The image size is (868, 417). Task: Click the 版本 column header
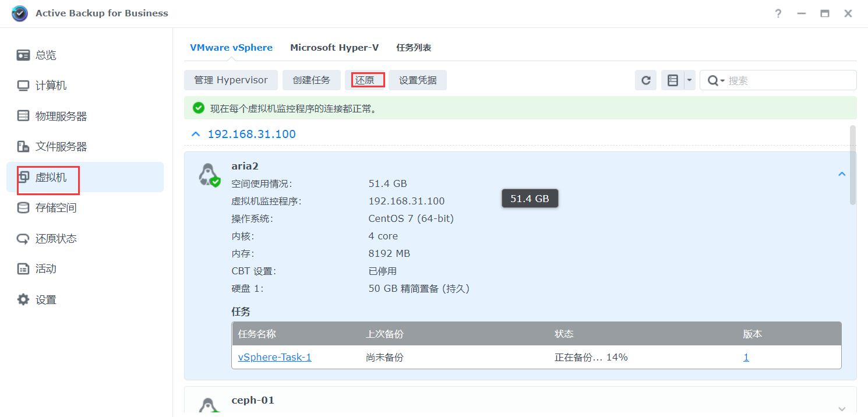(753, 334)
